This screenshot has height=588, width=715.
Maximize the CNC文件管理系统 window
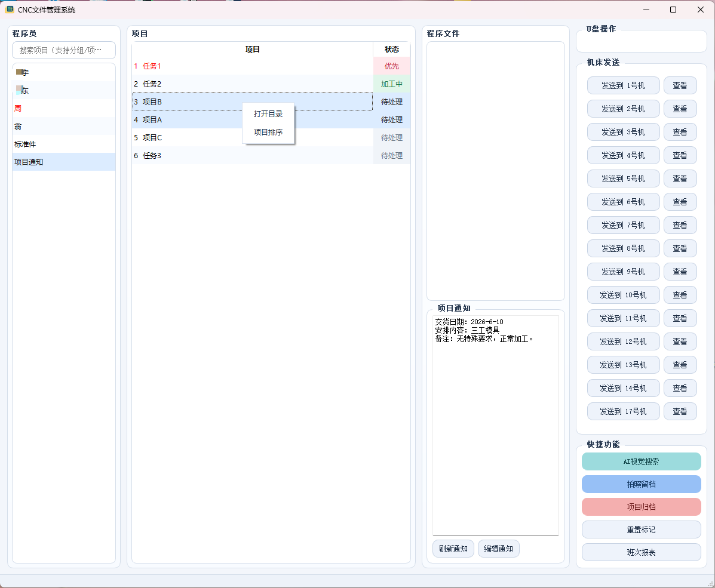673,10
